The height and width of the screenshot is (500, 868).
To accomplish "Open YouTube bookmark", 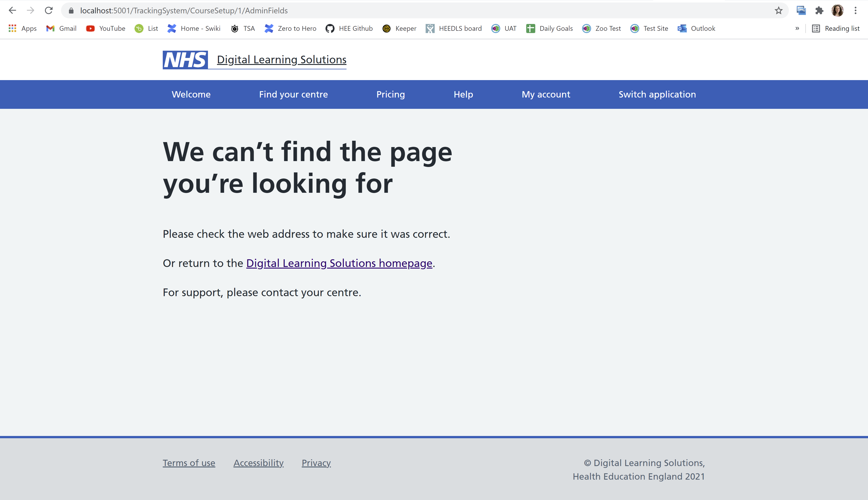I will click(106, 29).
